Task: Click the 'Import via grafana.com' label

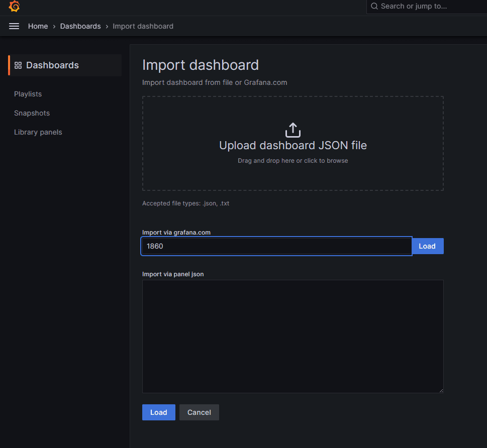Action: click(x=176, y=233)
